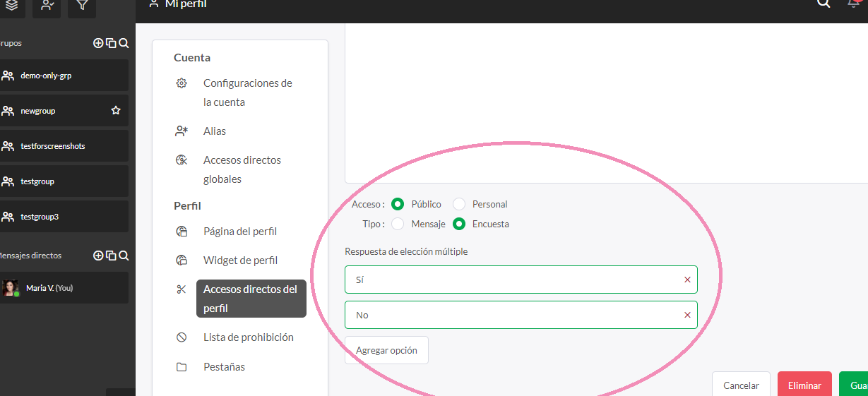Click the icon beside Accesos directos globales
The height and width of the screenshot is (396, 868).
(182, 160)
